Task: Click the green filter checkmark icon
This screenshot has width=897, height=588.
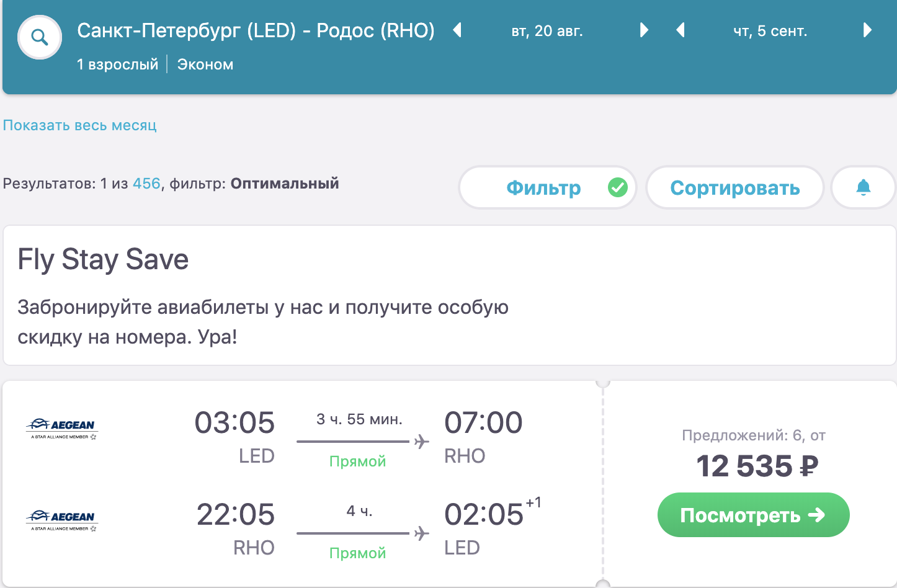Action: tap(617, 187)
